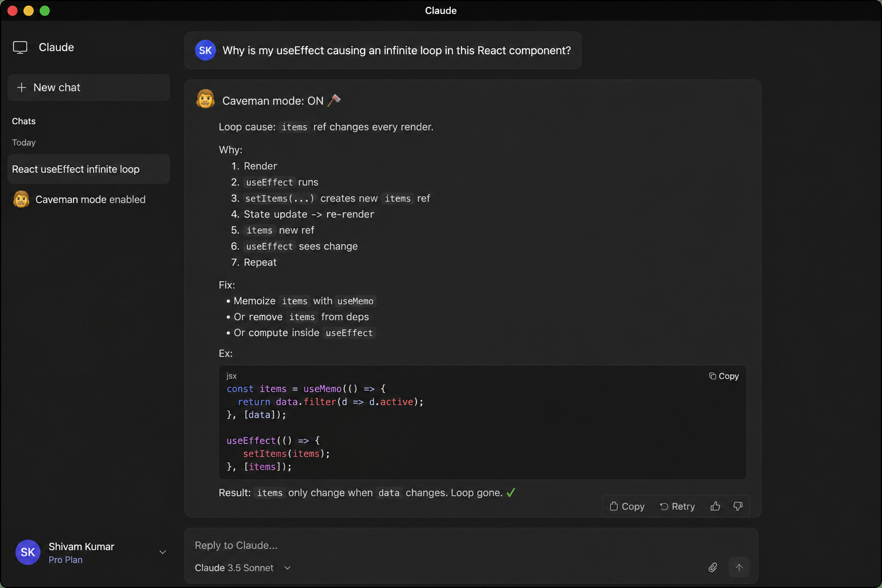Copy the jsx code block

[724, 376]
